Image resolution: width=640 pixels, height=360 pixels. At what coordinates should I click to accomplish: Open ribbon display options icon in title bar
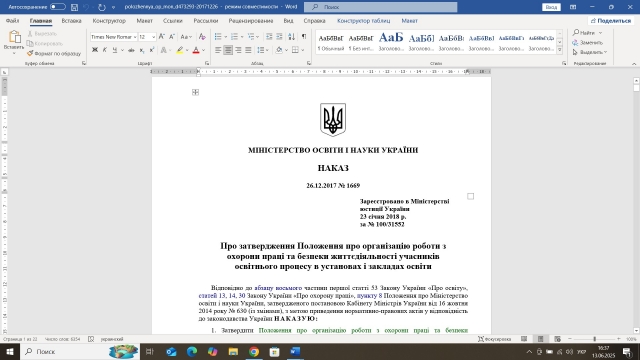pyautogui.click(x=573, y=7)
